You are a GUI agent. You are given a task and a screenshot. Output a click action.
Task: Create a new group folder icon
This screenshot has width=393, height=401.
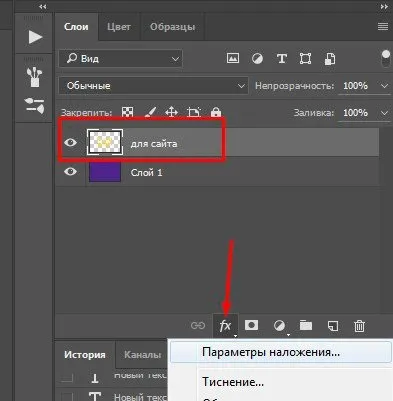(306, 325)
